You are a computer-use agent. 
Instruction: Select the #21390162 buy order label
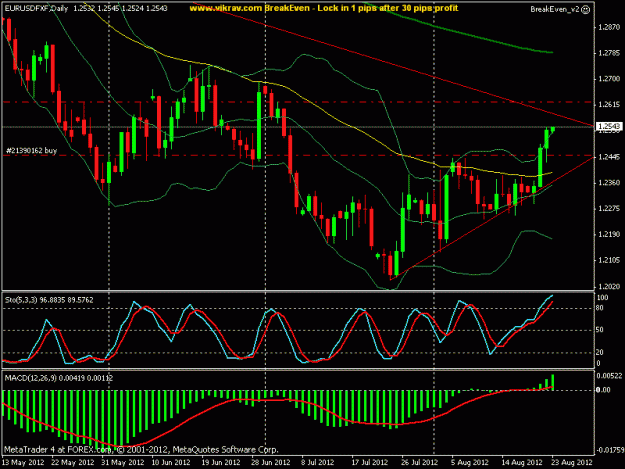click(x=31, y=150)
